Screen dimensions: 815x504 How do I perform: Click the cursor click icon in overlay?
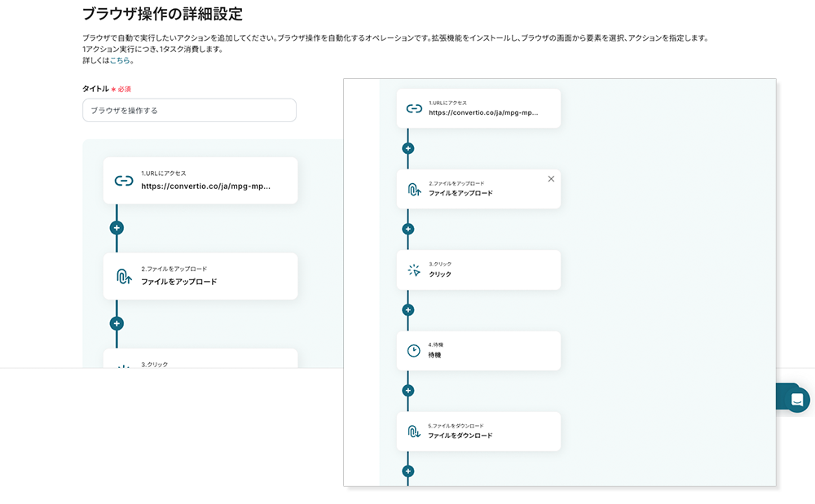point(414,270)
